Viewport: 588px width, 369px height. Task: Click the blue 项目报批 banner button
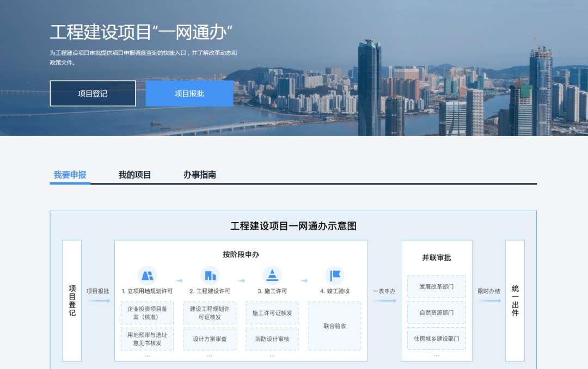tap(189, 94)
